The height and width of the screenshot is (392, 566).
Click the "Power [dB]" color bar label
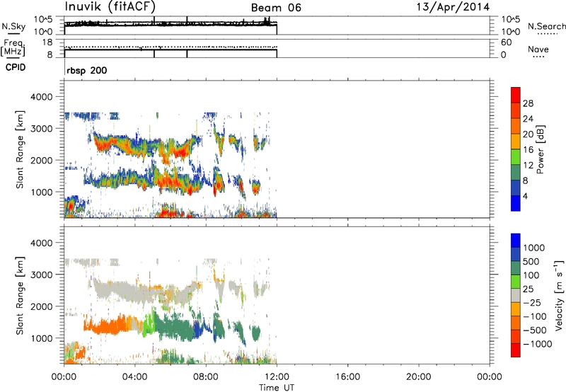pos(541,149)
